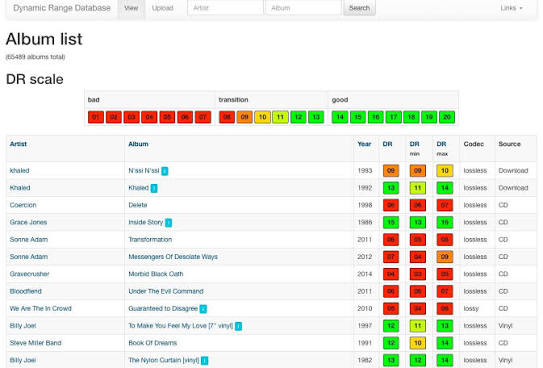Image resolution: width=543 pixels, height=368 pixels.
Task: Open badge beside To Make You Feel My Love
Action: (x=238, y=326)
